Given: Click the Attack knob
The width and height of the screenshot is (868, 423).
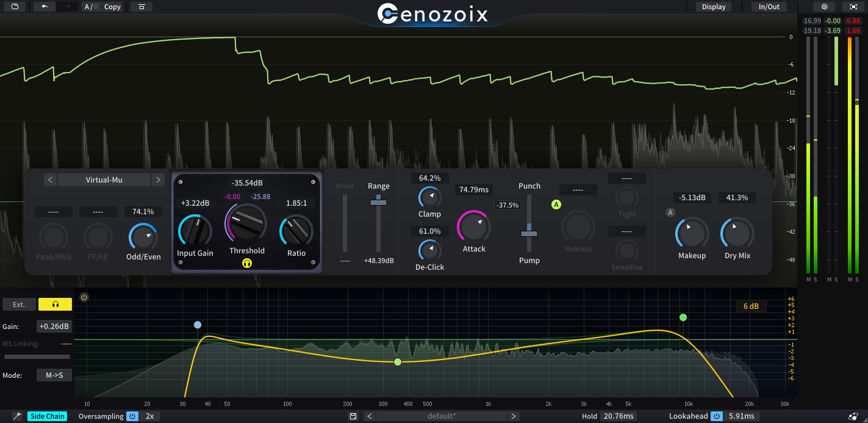Looking at the screenshot, I should pyautogui.click(x=474, y=226).
